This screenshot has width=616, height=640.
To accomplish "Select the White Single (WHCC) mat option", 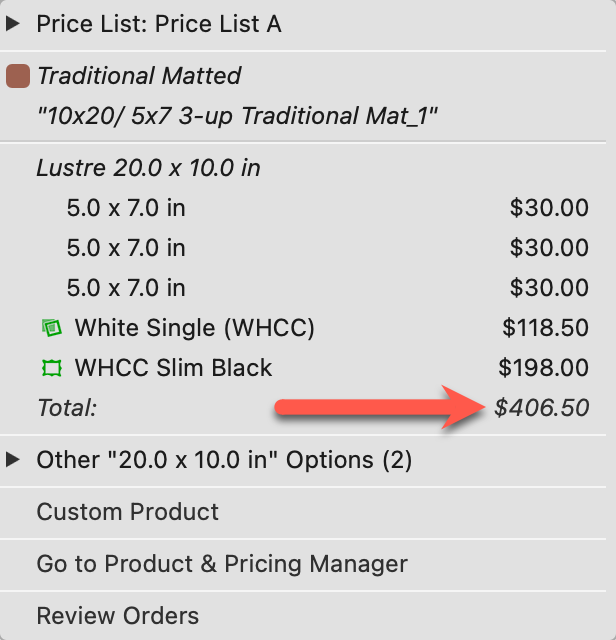I will click(194, 328).
